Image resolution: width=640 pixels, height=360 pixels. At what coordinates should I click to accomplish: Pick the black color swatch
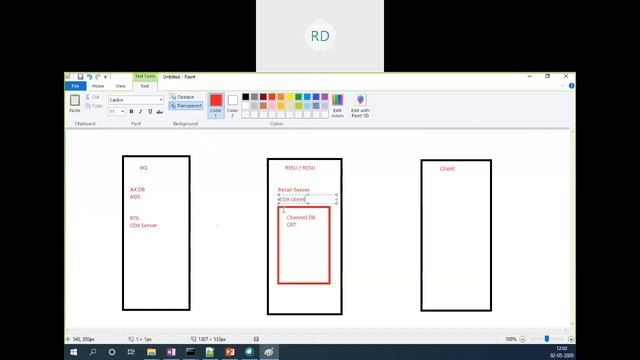[x=245, y=97]
